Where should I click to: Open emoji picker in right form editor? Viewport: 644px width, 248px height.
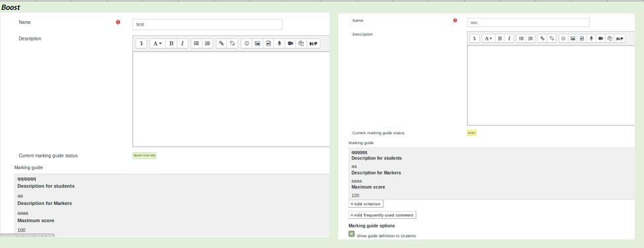click(563, 38)
